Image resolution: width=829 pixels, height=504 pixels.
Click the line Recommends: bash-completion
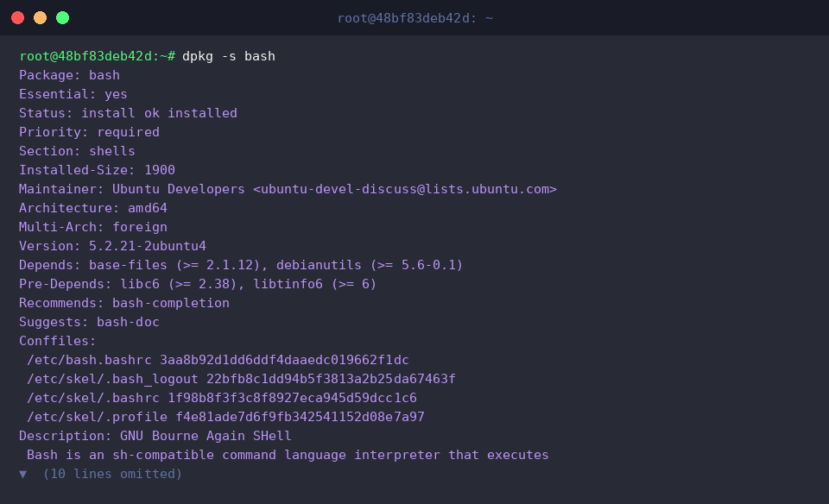coord(124,303)
